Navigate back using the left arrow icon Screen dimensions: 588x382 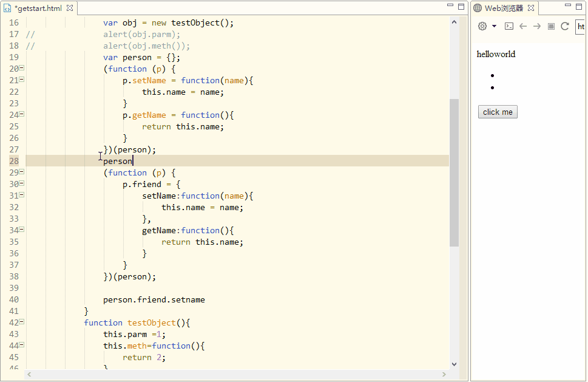[x=523, y=26]
